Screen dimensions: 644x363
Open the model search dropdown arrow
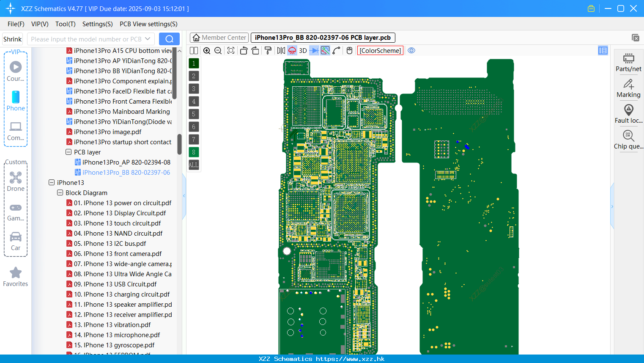[x=148, y=39]
